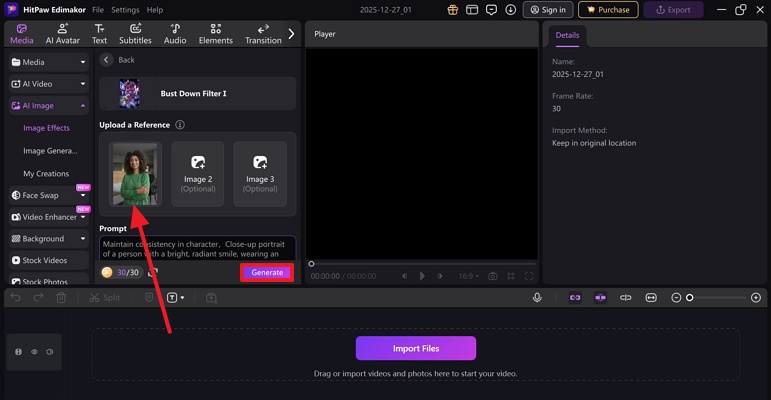The image size is (771, 400).
Task: Click the Purchase button
Action: click(608, 10)
